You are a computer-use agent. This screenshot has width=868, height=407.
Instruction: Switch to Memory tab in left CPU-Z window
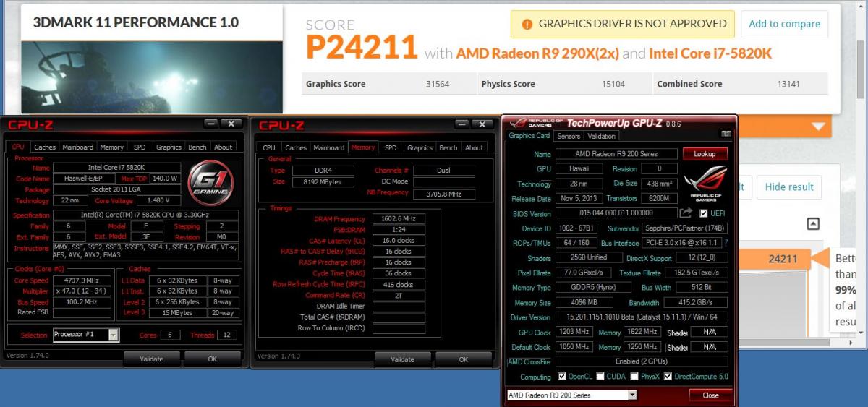click(x=111, y=147)
